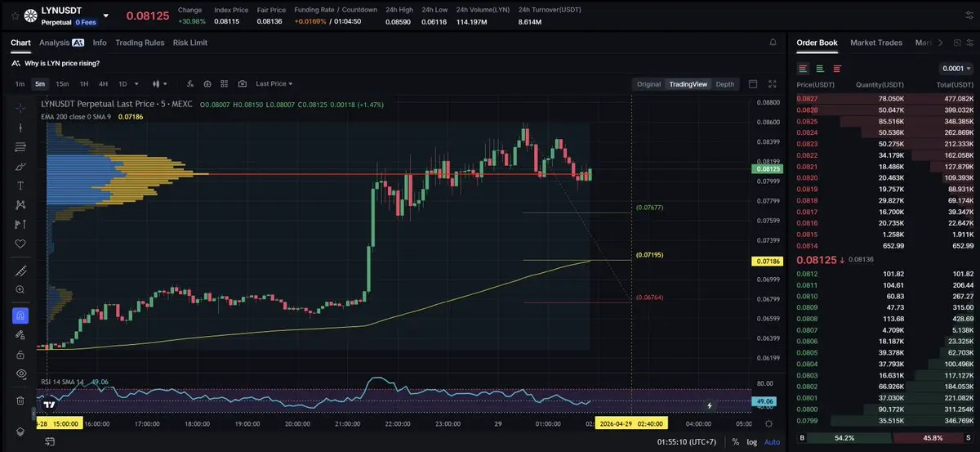Toggle hide all drawings eye icon
The height and width of the screenshot is (452, 980).
click(x=20, y=374)
